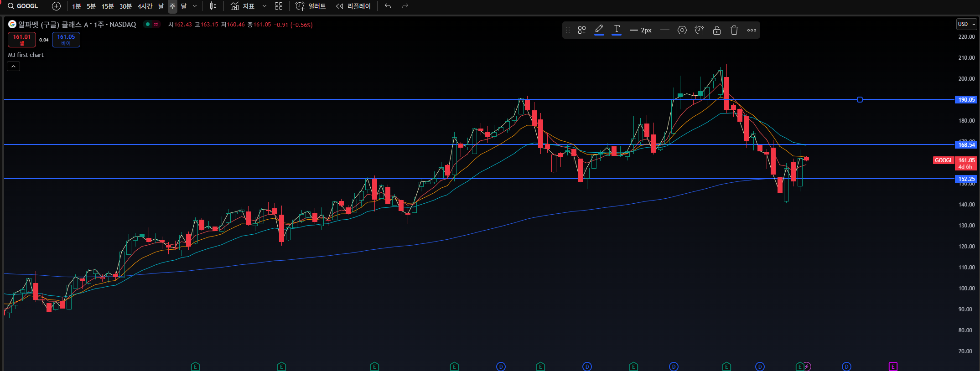Undo the last chart action
This screenshot has width=980, height=371.
click(388, 6)
